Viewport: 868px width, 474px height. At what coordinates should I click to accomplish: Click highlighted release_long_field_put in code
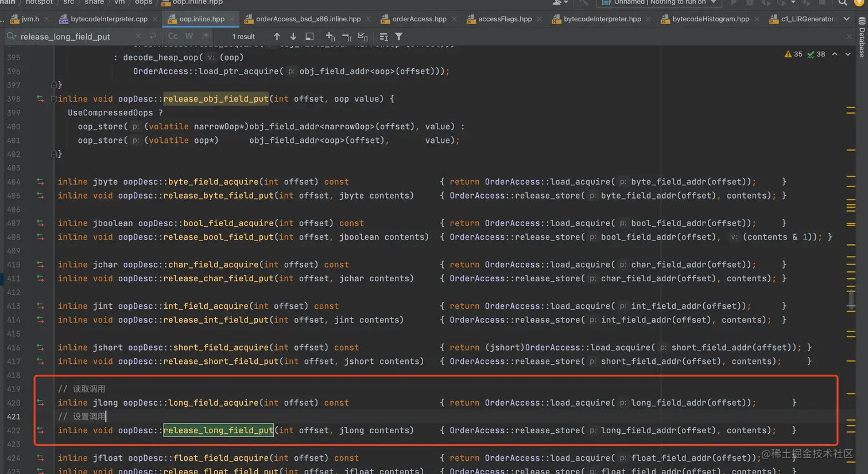[218, 430]
